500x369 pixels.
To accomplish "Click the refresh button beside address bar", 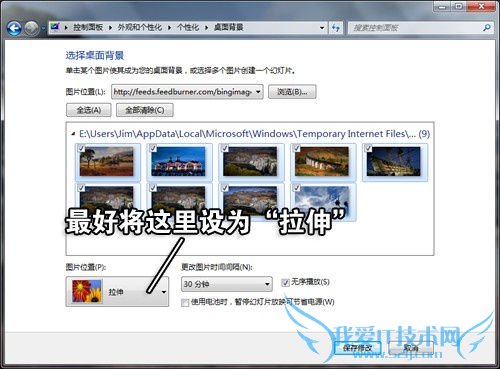I will (336, 28).
